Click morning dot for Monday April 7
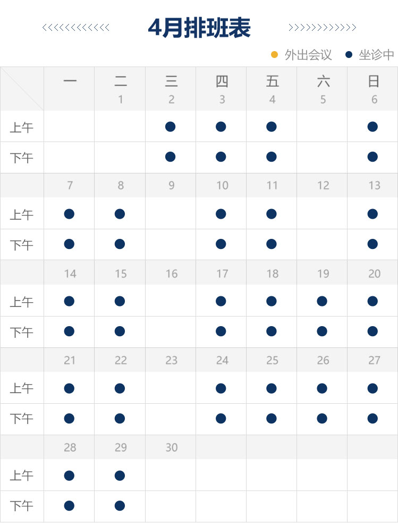This screenshot has width=398, height=532. [x=69, y=214]
